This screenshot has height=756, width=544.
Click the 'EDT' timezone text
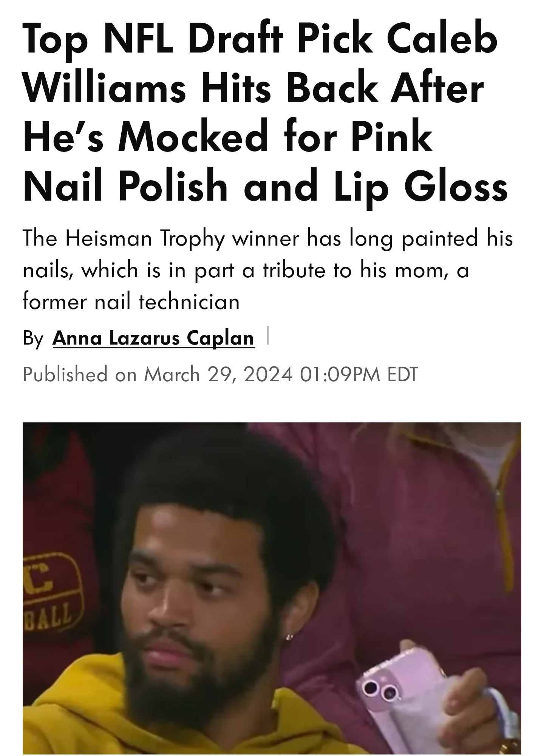pyautogui.click(x=403, y=374)
